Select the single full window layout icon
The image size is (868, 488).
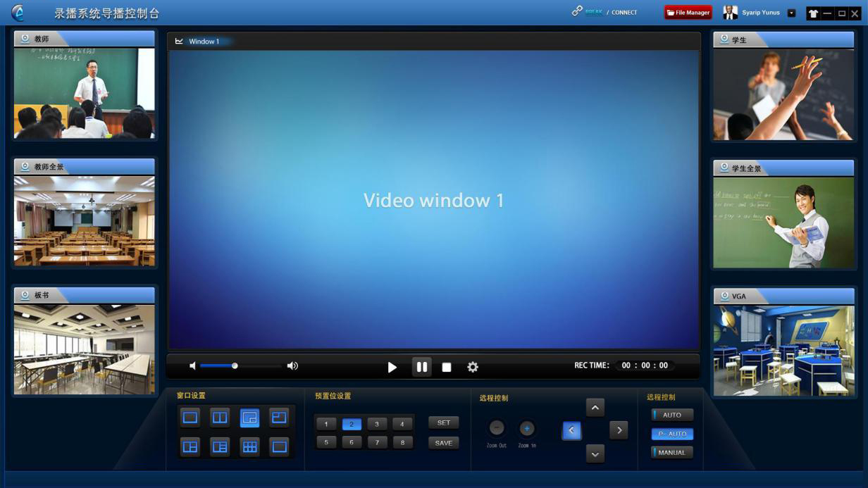coord(190,418)
